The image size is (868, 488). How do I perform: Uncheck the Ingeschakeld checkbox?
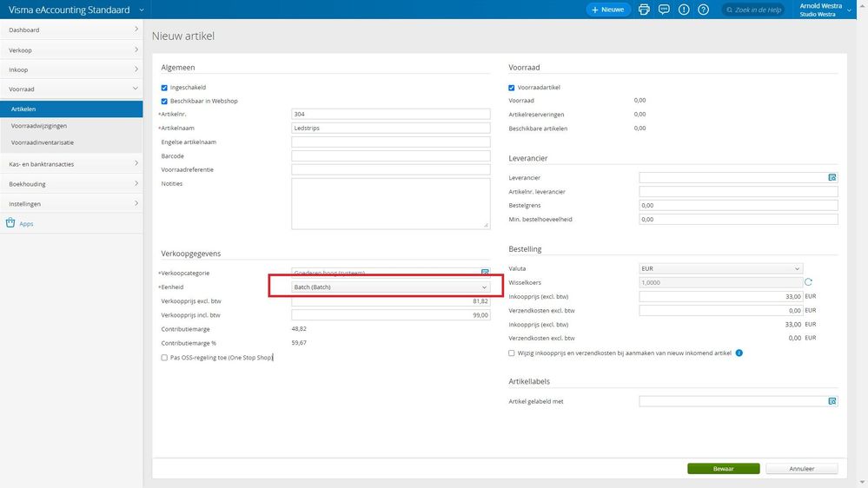tap(165, 88)
